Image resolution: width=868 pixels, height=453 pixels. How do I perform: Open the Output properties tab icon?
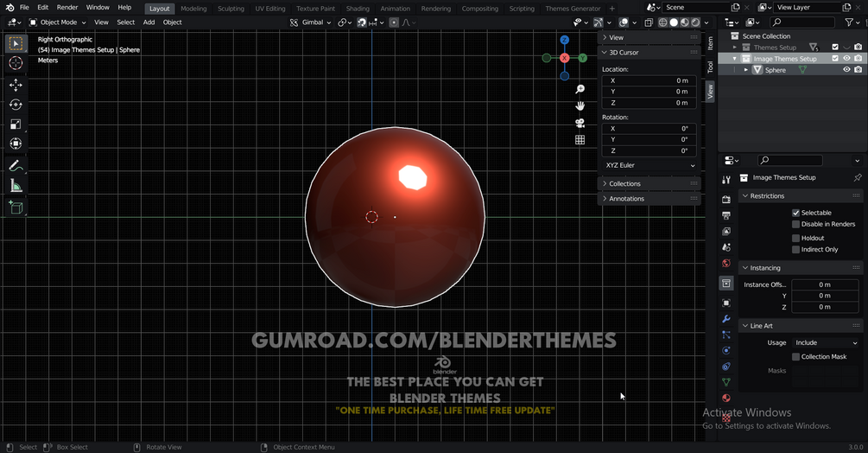(x=726, y=215)
